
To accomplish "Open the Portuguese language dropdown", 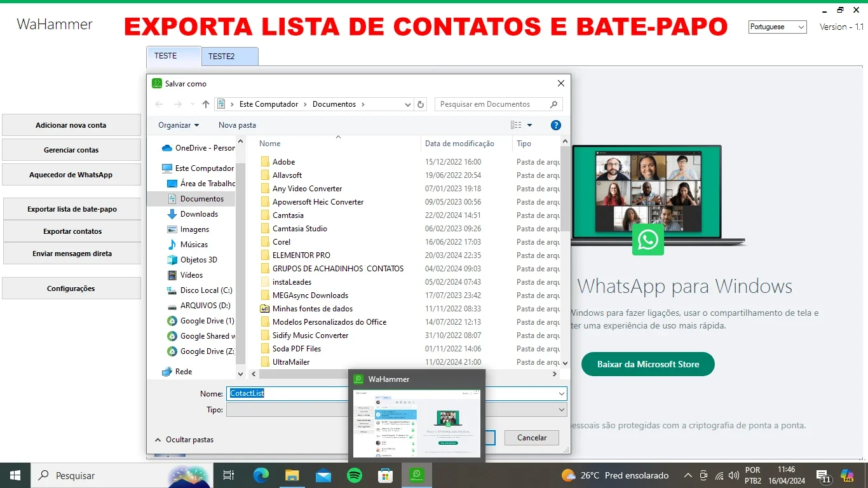I will (778, 27).
